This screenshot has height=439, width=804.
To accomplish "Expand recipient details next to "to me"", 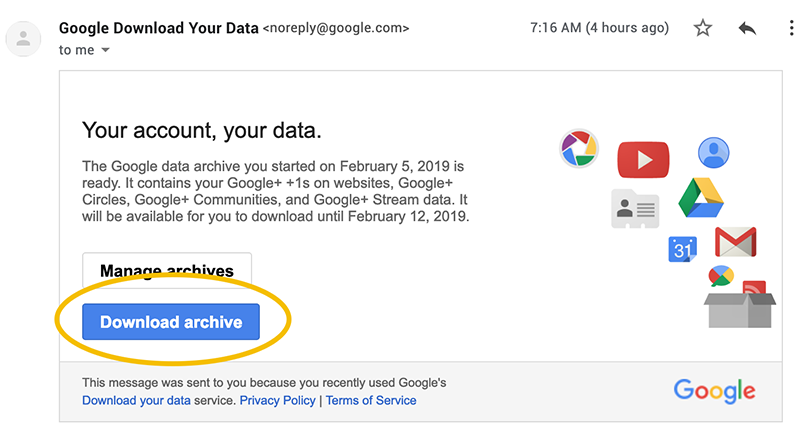I will (106, 50).
